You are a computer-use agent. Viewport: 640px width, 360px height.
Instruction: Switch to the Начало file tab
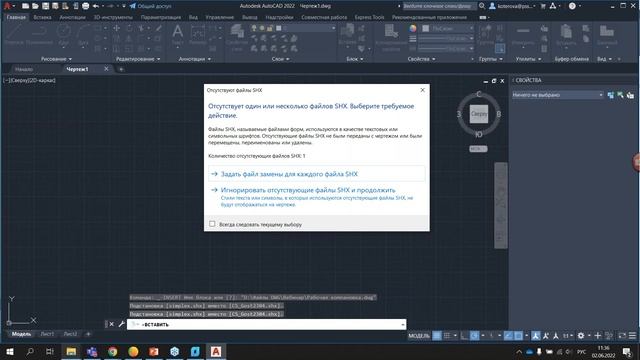[x=24, y=69]
